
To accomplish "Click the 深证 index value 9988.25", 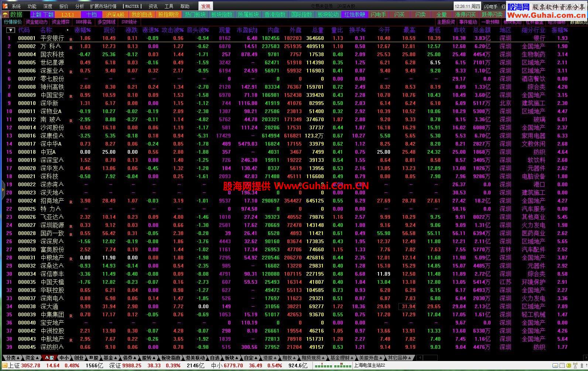I will point(132,365).
